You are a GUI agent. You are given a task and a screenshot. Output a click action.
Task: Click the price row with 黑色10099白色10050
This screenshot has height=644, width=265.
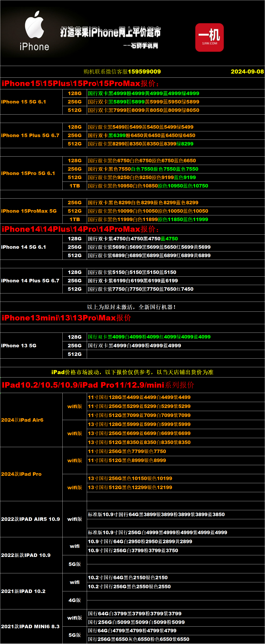[x=176, y=211]
